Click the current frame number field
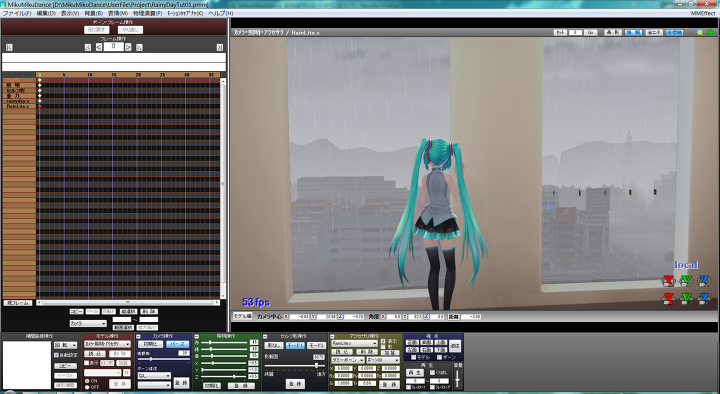The width and height of the screenshot is (720, 394). (x=113, y=47)
